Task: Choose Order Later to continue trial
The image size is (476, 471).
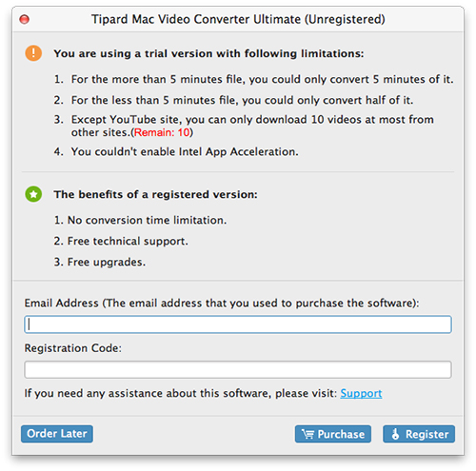Action: 57,434
